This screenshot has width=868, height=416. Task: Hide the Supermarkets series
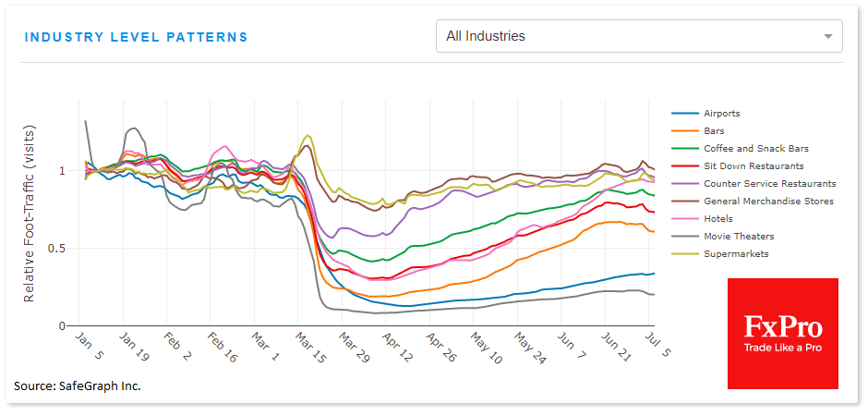[733, 254]
